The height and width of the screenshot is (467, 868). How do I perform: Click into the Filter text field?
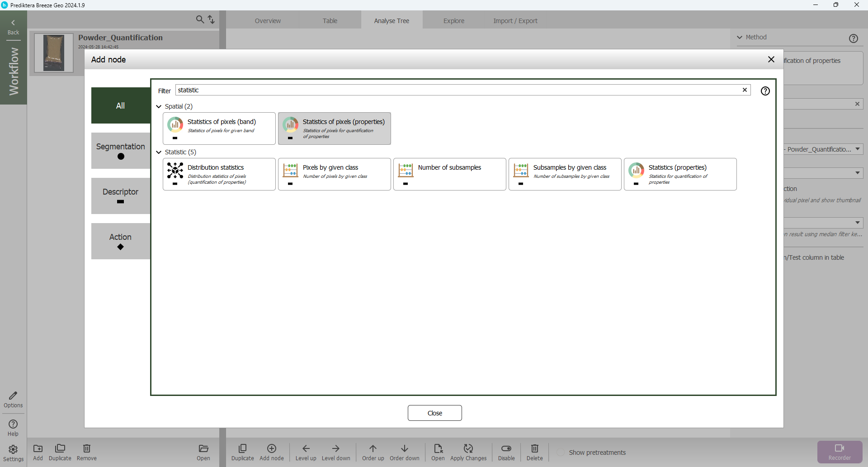[457, 90]
